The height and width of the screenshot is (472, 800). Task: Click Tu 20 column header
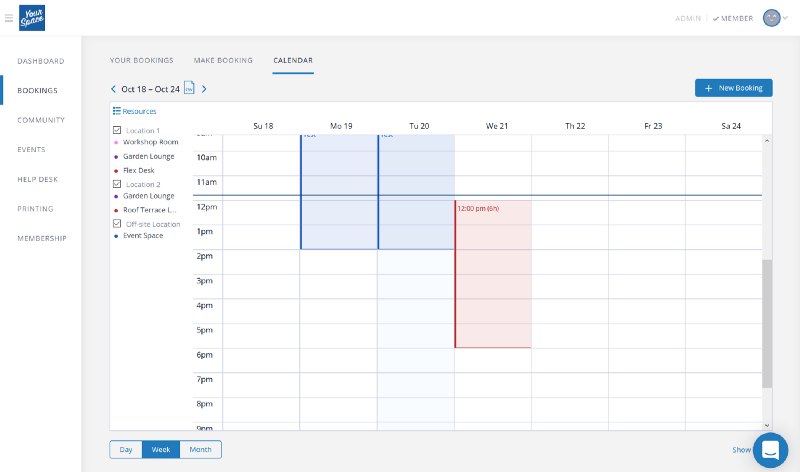(419, 126)
